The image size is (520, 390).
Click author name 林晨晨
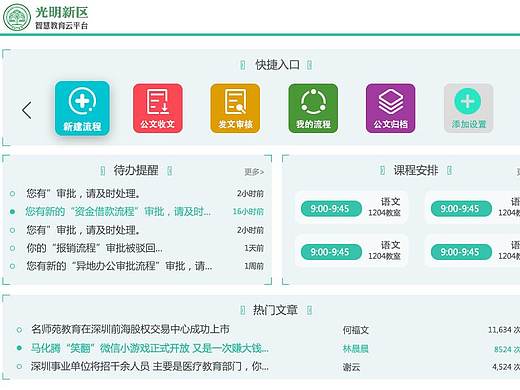356,349
